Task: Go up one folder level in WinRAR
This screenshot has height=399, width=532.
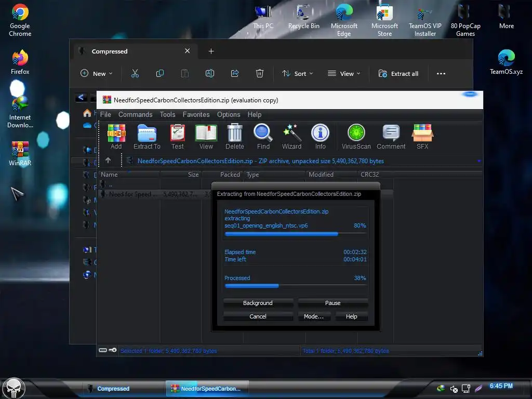Action: pyautogui.click(x=108, y=161)
